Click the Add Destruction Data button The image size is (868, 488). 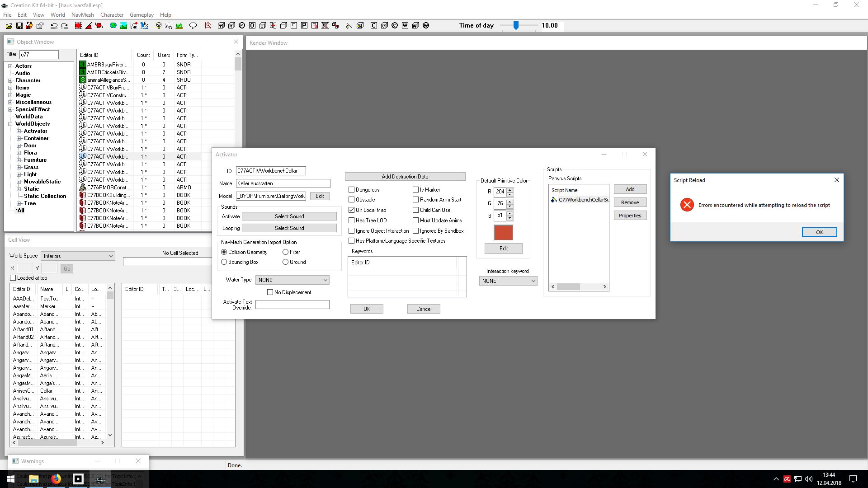coord(405,177)
